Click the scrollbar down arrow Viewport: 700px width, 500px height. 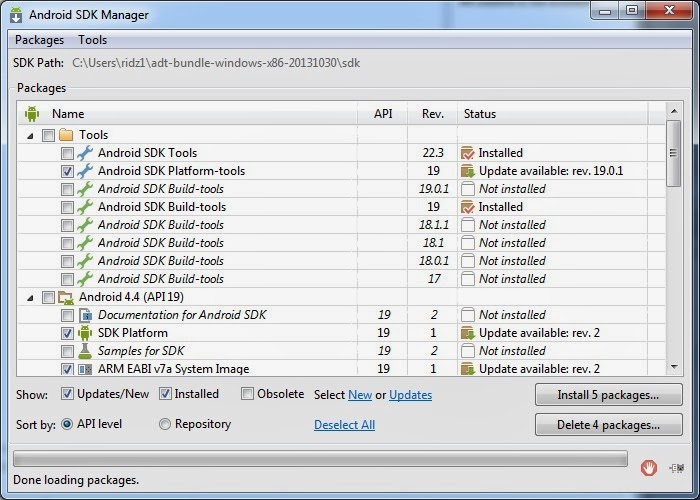tap(674, 367)
